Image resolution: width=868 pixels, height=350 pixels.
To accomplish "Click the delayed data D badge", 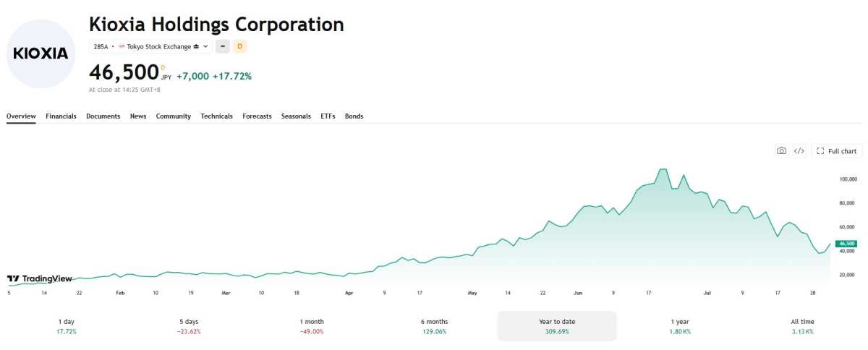I will pos(240,46).
